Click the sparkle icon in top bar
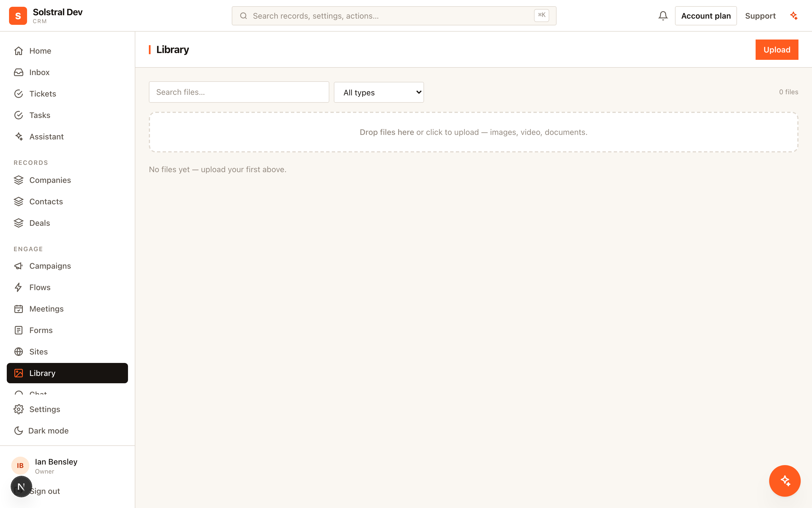 tap(794, 16)
